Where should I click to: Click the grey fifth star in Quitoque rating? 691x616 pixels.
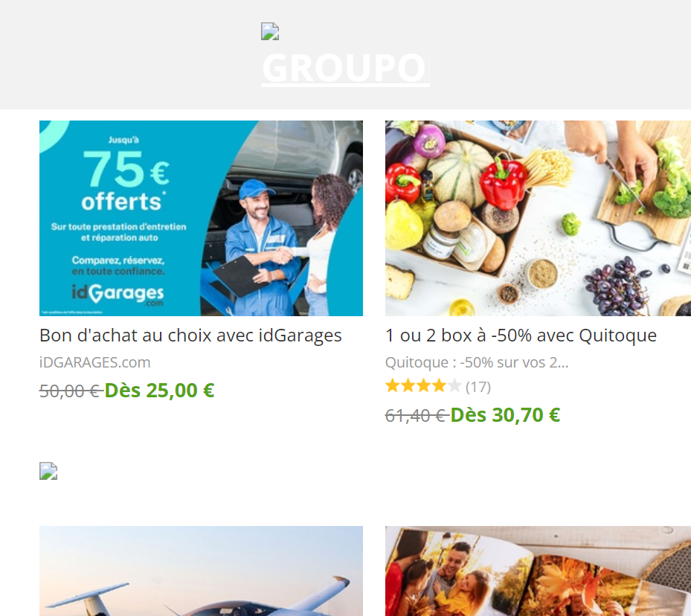(x=454, y=386)
